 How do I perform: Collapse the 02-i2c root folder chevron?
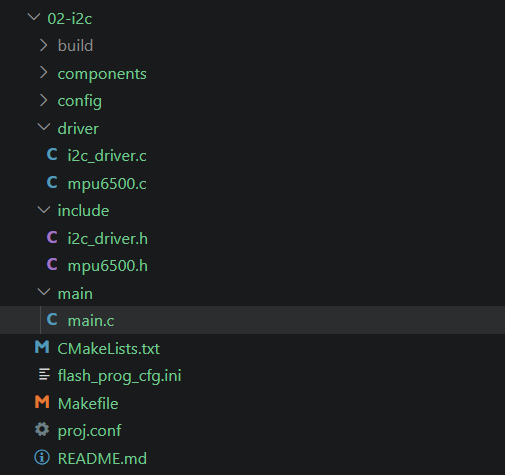pyautogui.click(x=34, y=17)
